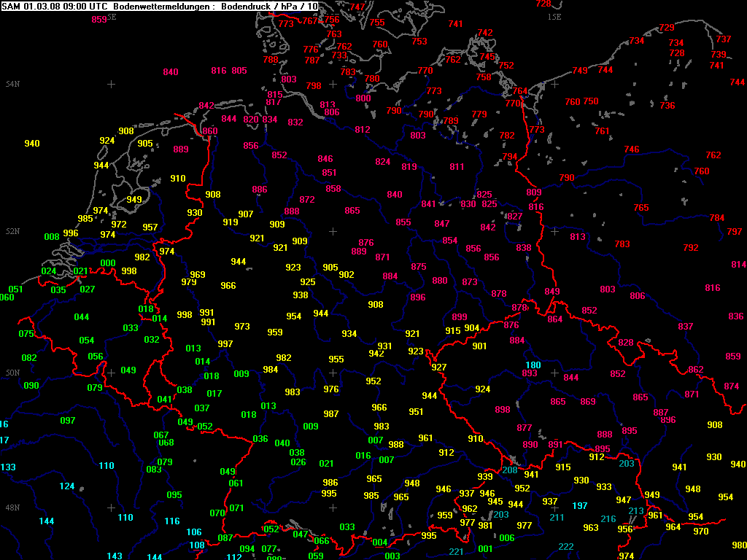The width and height of the screenshot is (747, 560).
Task: Click the green pressure value 000
Action: [107, 263]
